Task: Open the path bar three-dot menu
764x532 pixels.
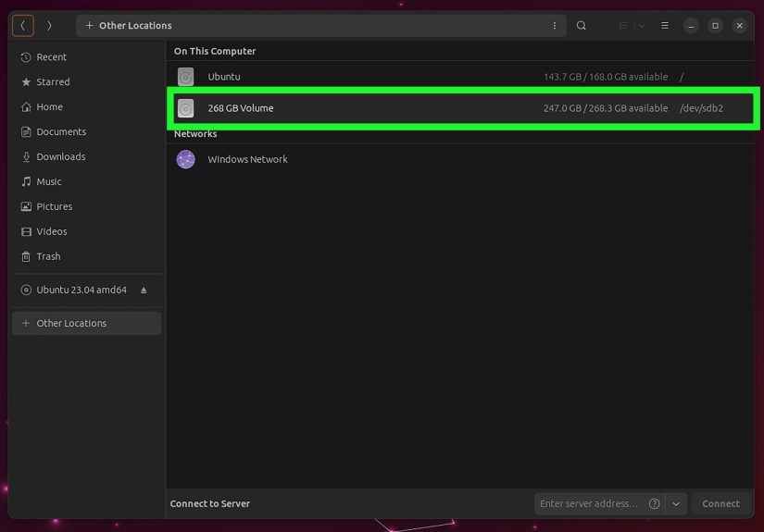Action: tap(555, 25)
